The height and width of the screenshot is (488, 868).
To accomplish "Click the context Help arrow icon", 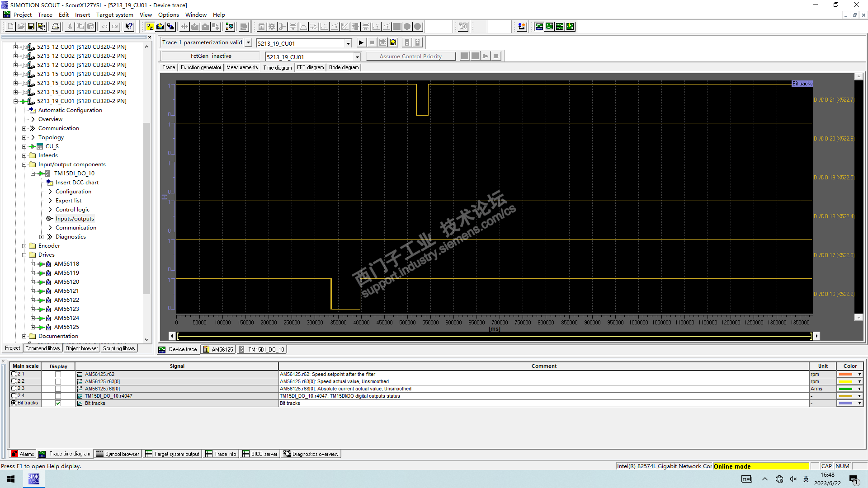I will [x=129, y=27].
